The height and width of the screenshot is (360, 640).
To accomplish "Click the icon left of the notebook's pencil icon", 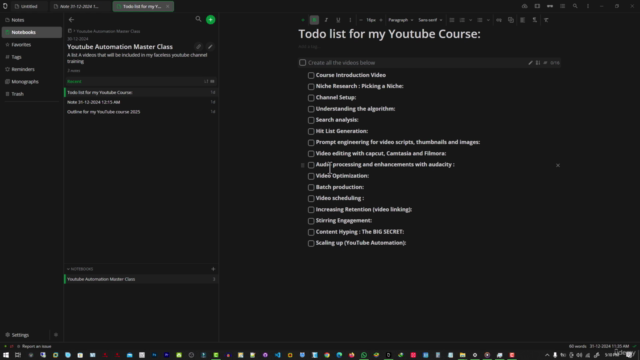I will coord(198,47).
